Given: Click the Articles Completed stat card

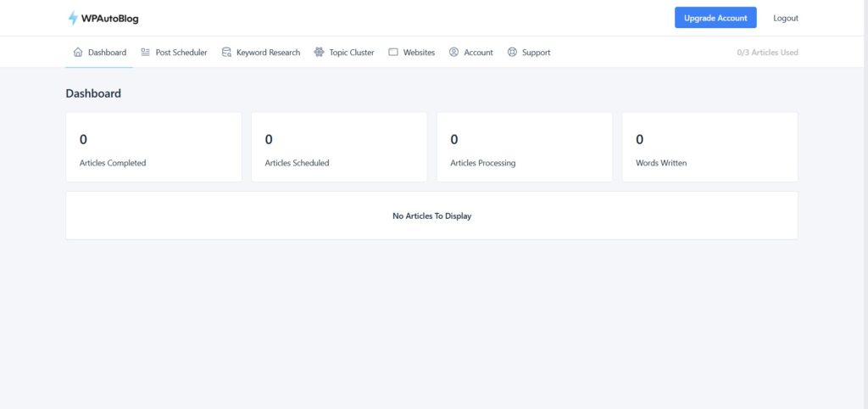Looking at the screenshot, I should point(153,147).
